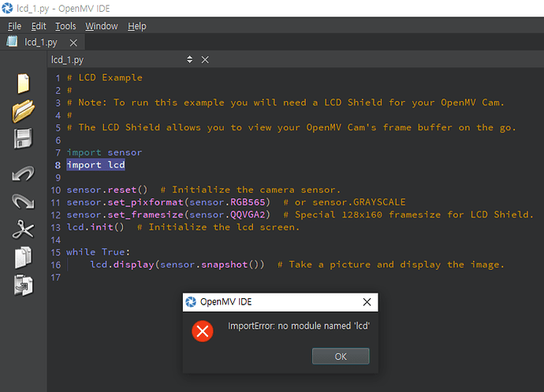This screenshot has width=544, height=392.
Task: Close the lcd_1.py editor document
Action: tap(205, 60)
